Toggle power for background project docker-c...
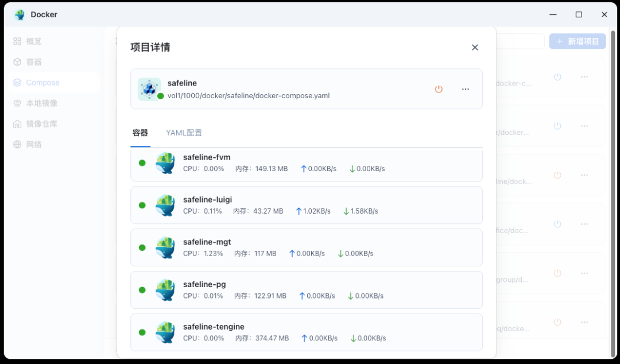 557,77
